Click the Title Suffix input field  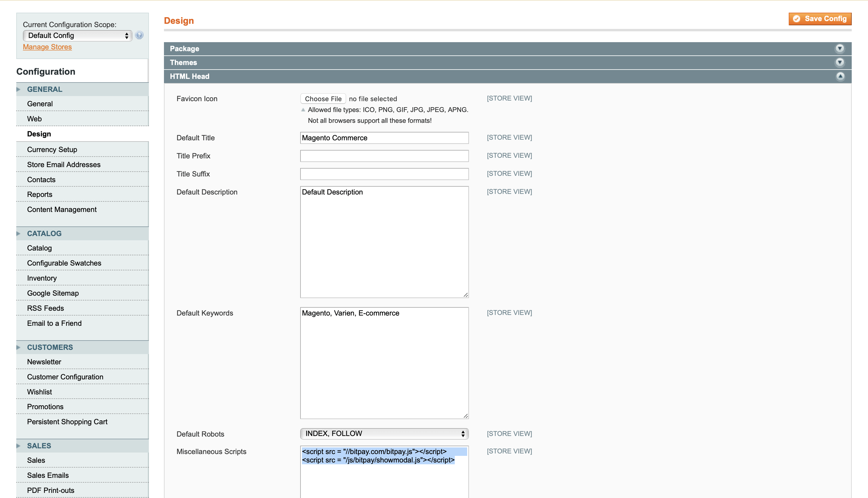pyautogui.click(x=384, y=174)
